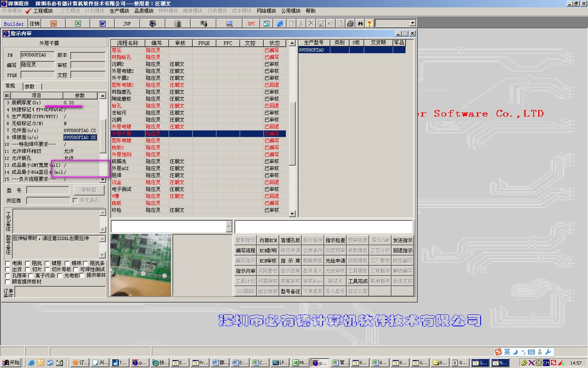The height and width of the screenshot is (368, 588).
Task: Open the toolbar combo box dropdown
Action: [412, 23]
